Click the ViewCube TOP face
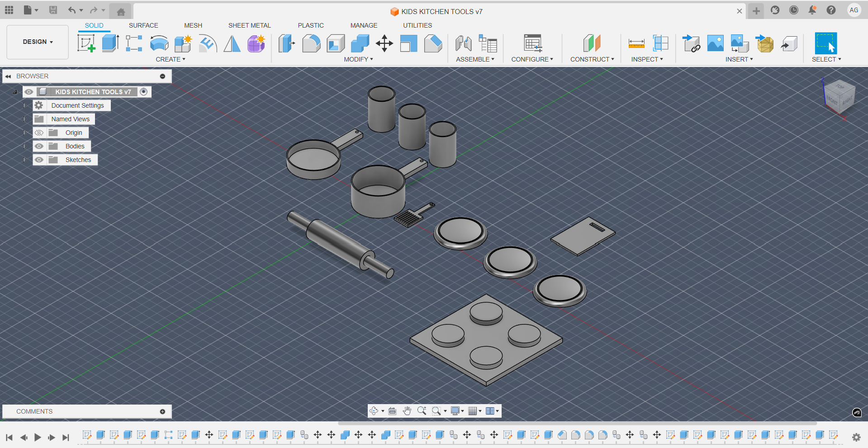868x448 pixels. point(840,87)
